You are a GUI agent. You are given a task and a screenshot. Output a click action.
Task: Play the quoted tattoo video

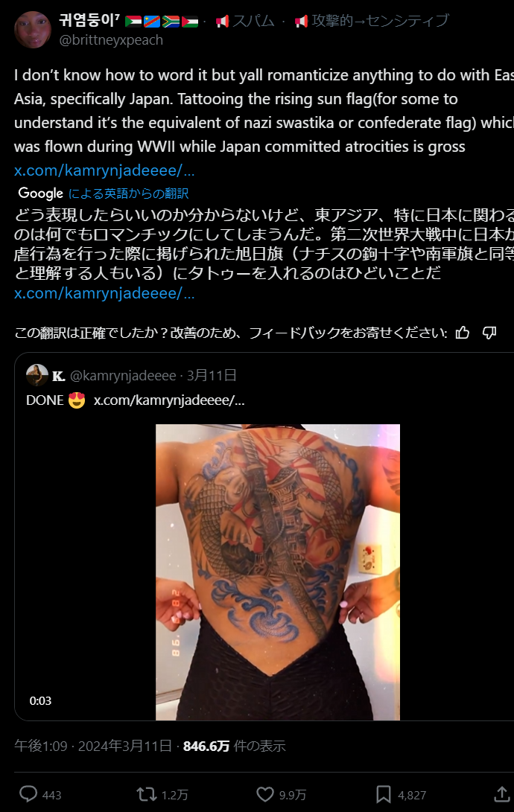[x=278, y=572]
